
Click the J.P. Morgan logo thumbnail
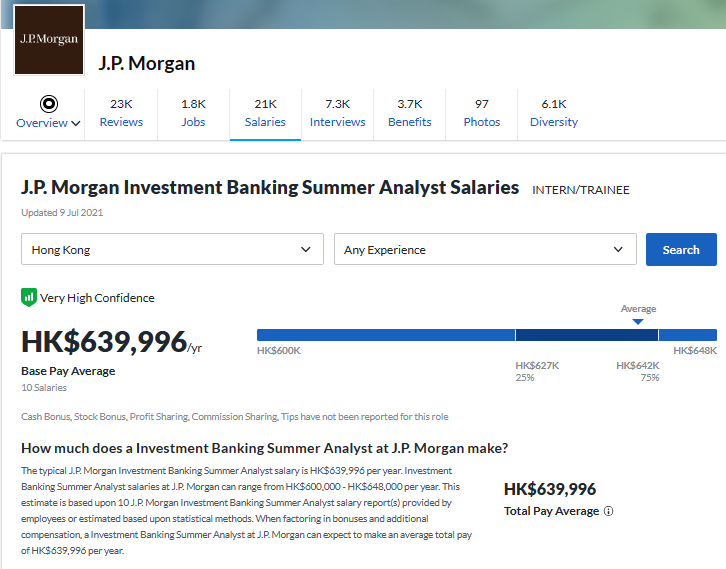click(x=49, y=40)
